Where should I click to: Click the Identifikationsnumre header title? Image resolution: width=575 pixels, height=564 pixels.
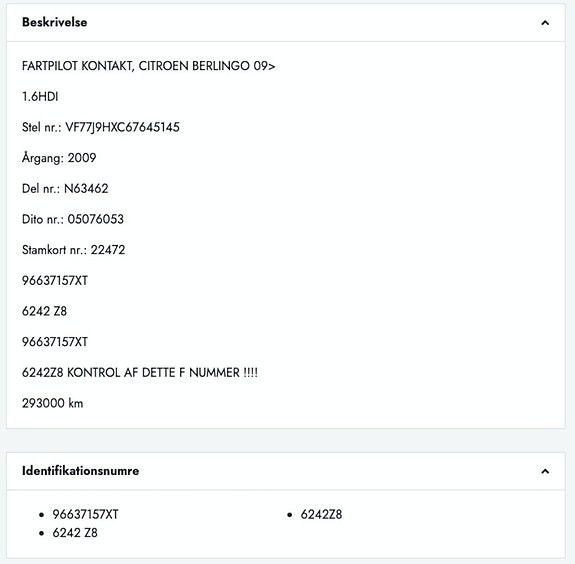80,471
